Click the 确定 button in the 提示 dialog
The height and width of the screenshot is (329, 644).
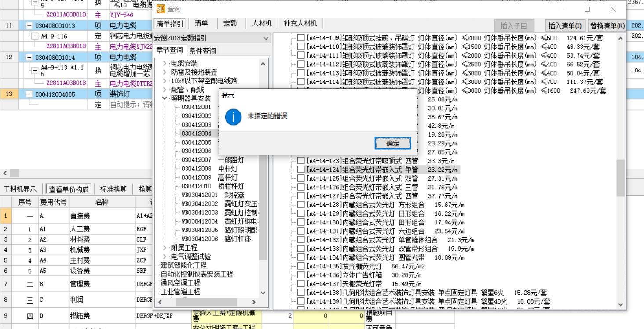tap(392, 143)
